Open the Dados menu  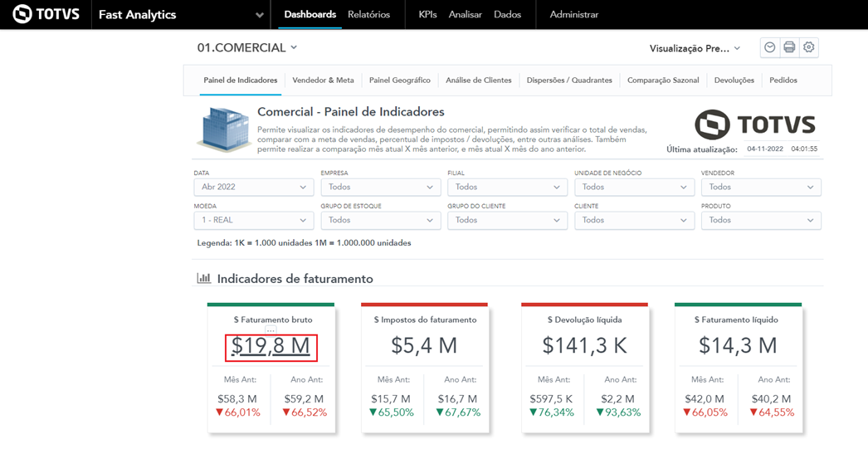pos(508,14)
